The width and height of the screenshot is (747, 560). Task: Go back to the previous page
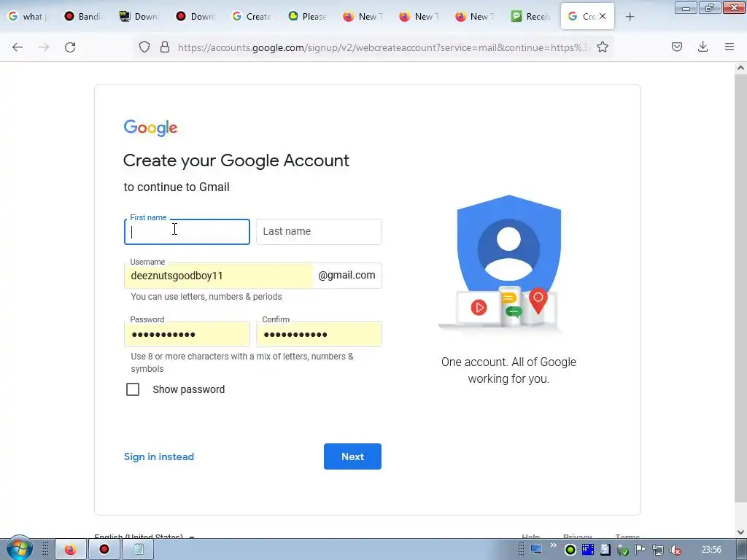[x=18, y=47]
